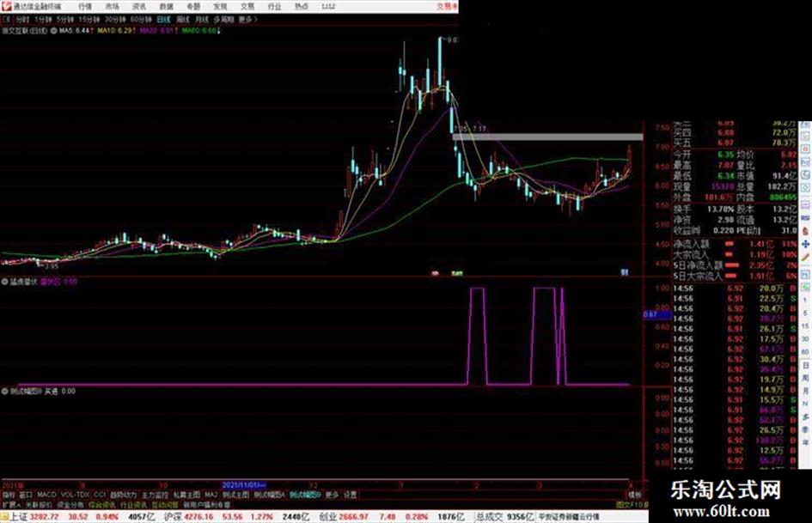The image size is (812, 523).
Task: Switch chart to 5分钟 period
Action: (x=65, y=19)
